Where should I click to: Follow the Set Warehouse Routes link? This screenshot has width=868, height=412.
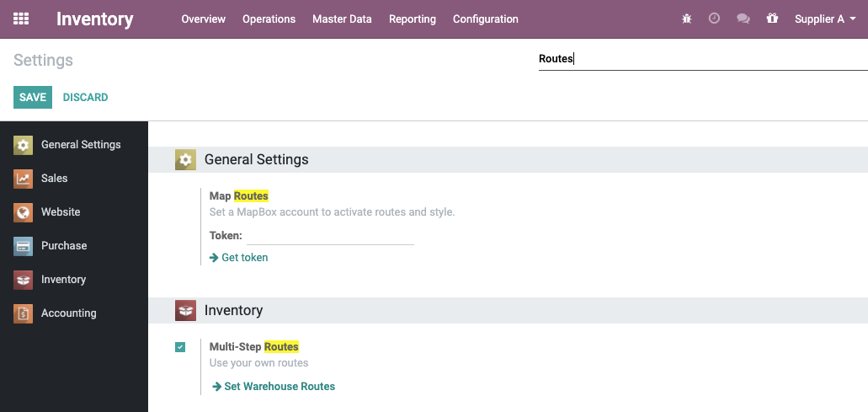(x=274, y=386)
